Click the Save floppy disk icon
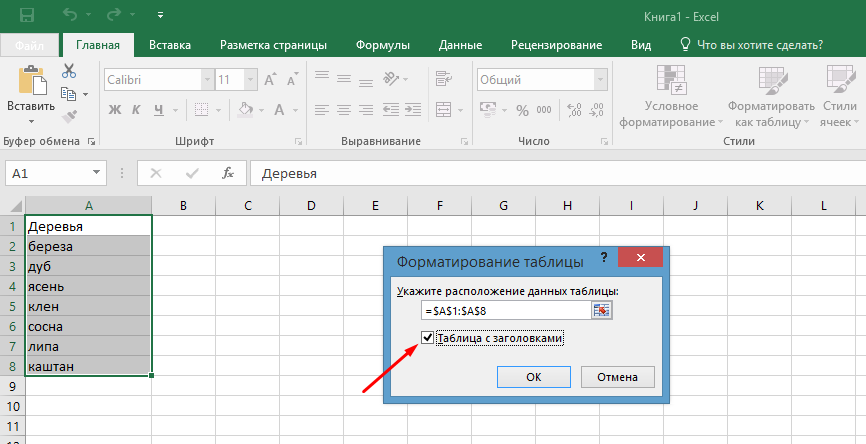 [26, 16]
